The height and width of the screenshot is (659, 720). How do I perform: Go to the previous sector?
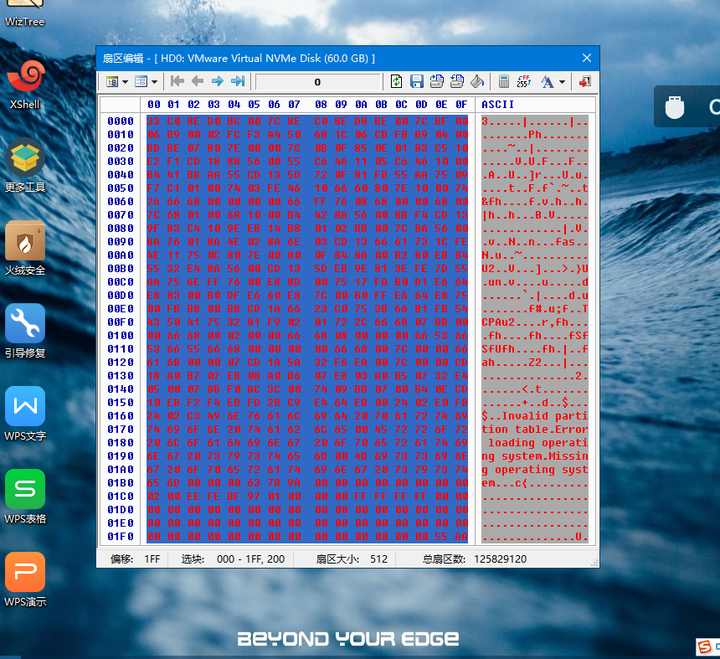pyautogui.click(x=198, y=81)
